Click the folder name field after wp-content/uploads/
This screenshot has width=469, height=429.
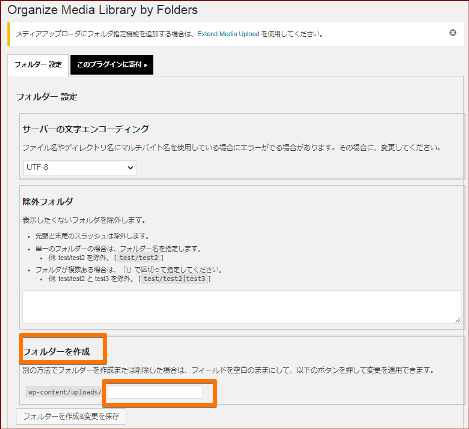pyautogui.click(x=155, y=392)
